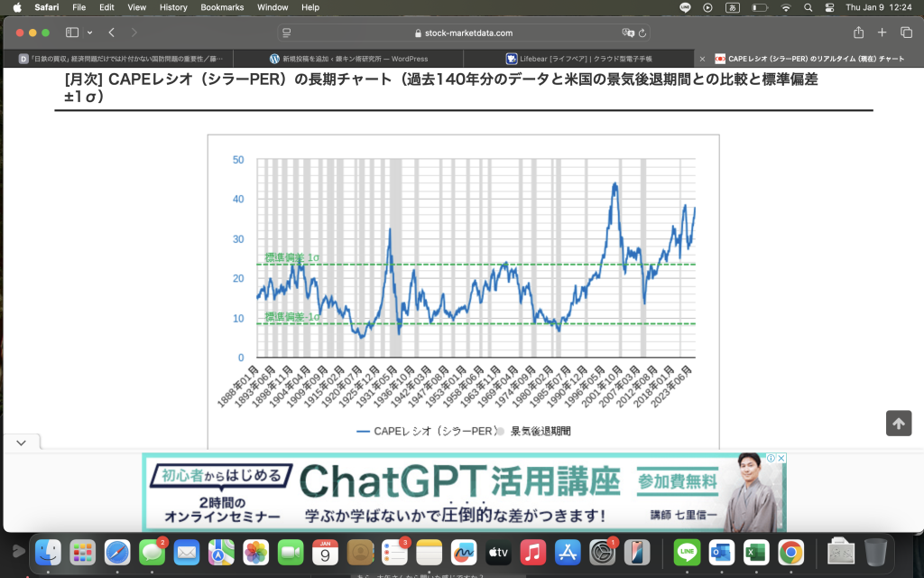The height and width of the screenshot is (578, 924).
Task: Click the stock-marketdata.com address field
Action: pyautogui.click(x=462, y=33)
